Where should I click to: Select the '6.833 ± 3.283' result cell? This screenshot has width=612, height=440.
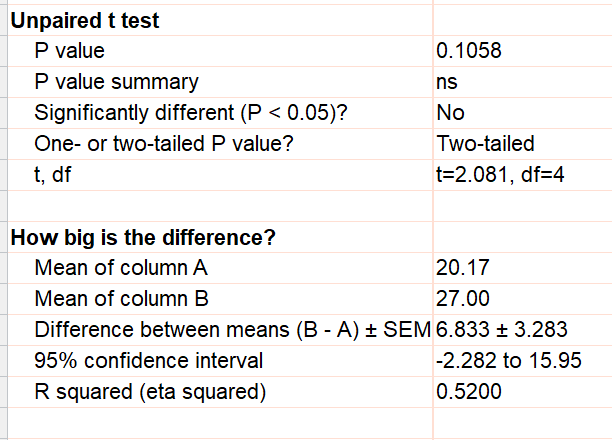(x=509, y=330)
